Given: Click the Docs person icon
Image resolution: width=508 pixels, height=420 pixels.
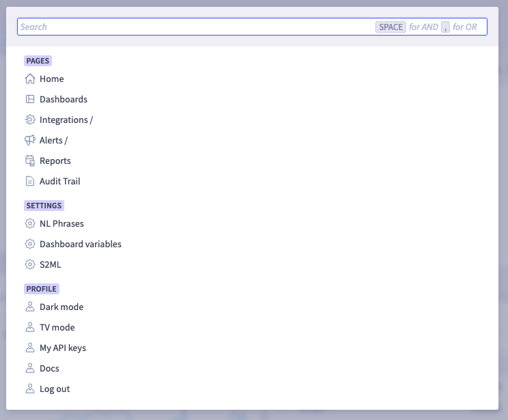Looking at the screenshot, I should (30, 368).
